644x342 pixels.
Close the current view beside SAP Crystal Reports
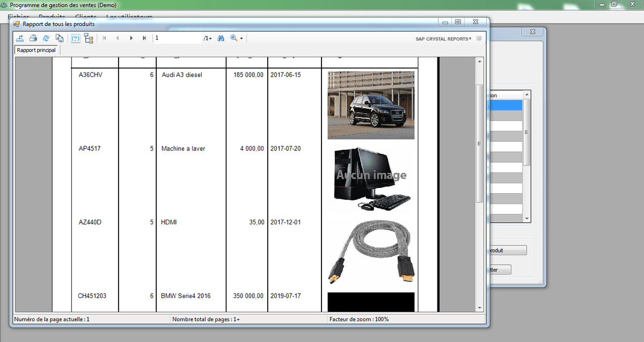[479, 38]
